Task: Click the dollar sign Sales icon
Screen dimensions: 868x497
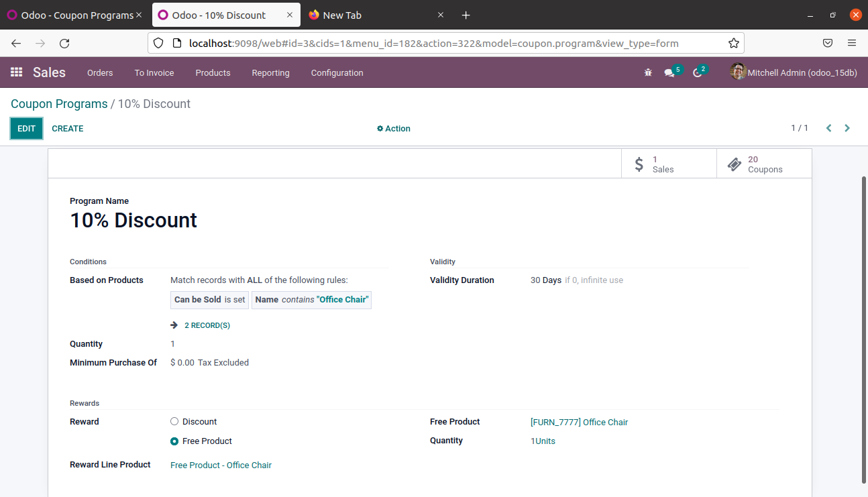Action: [639, 164]
